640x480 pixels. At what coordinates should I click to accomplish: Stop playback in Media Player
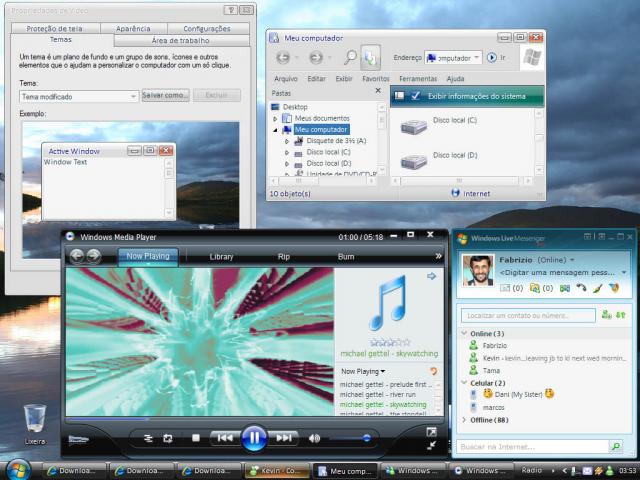[196, 438]
